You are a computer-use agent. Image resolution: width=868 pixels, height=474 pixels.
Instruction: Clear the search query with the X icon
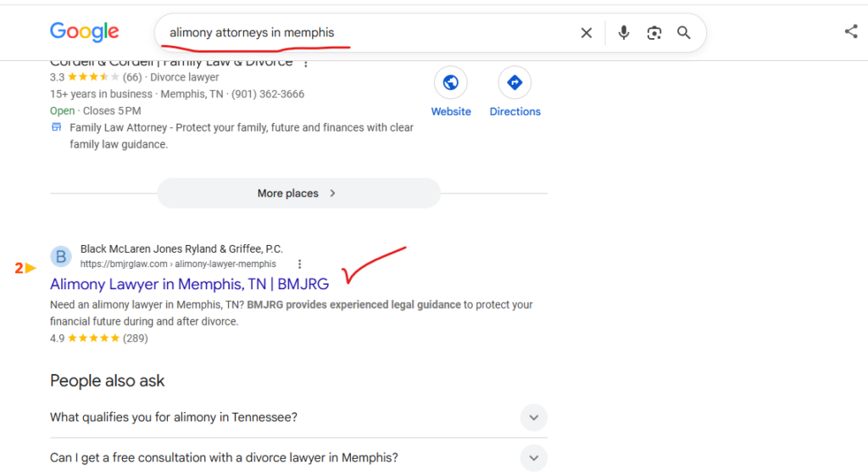587,33
